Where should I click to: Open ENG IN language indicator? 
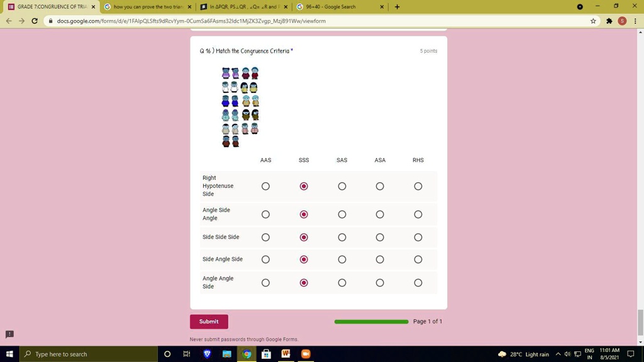[x=589, y=354]
